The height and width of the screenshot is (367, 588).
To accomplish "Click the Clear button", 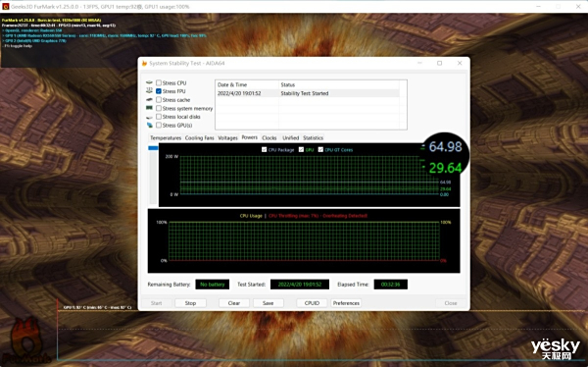I will coord(234,303).
